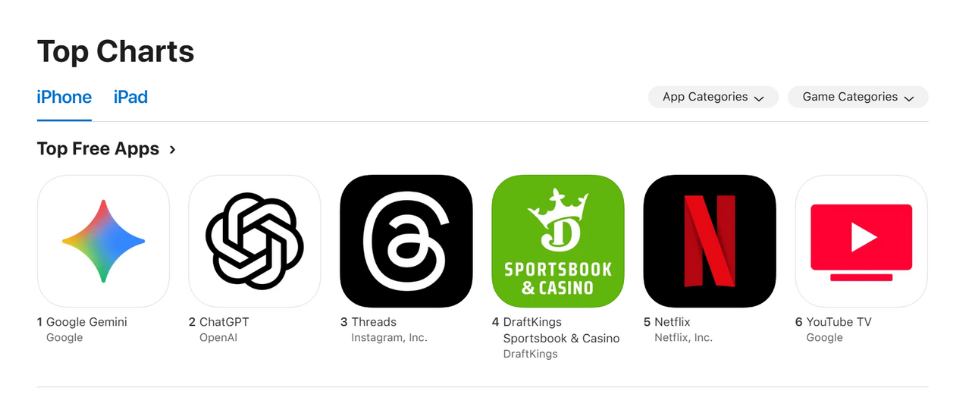Open the ChatGPT app icon
Image resolution: width=980 pixels, height=400 pixels.
pyautogui.click(x=254, y=241)
